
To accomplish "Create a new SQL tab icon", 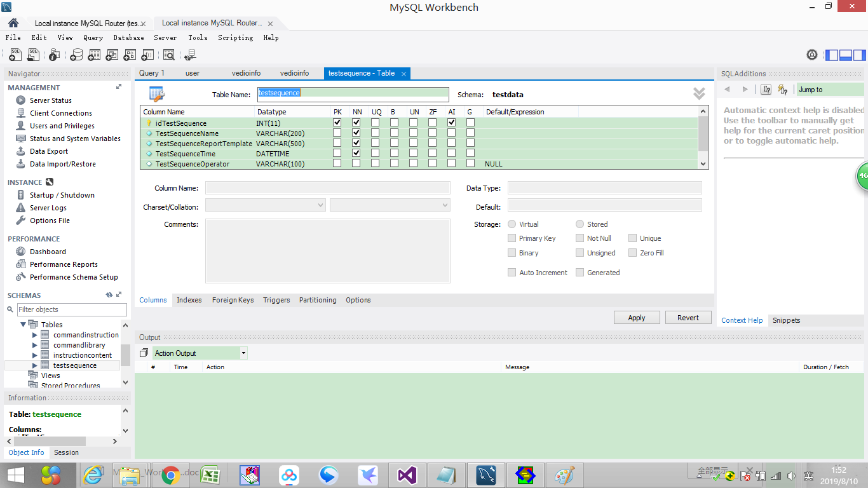I will tap(15, 55).
